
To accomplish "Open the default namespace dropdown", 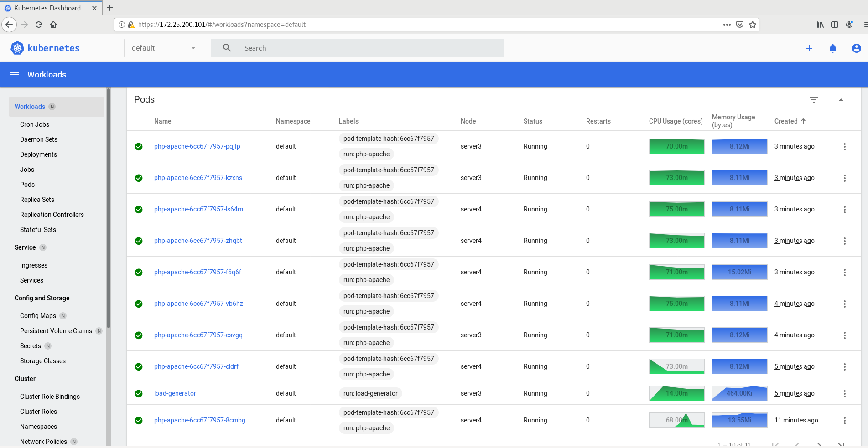I will tap(163, 48).
